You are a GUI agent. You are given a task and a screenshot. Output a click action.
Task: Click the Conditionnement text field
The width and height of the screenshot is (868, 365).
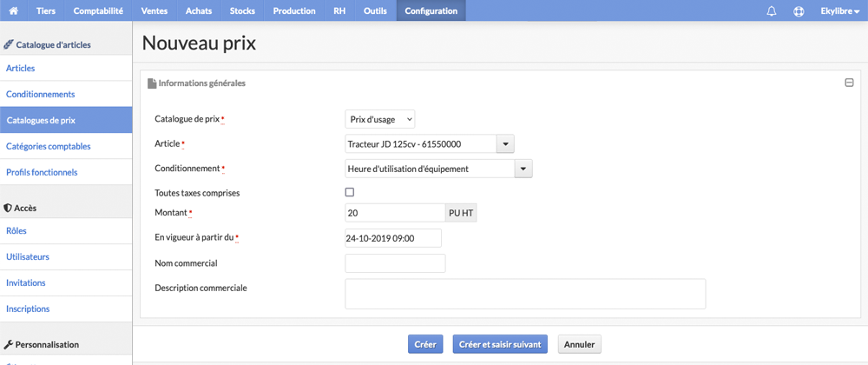click(430, 169)
